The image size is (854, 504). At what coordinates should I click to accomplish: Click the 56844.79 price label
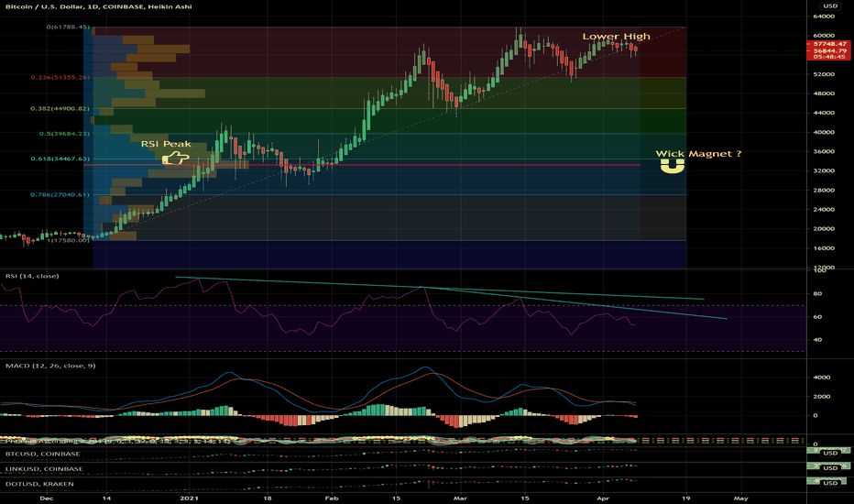830,50
